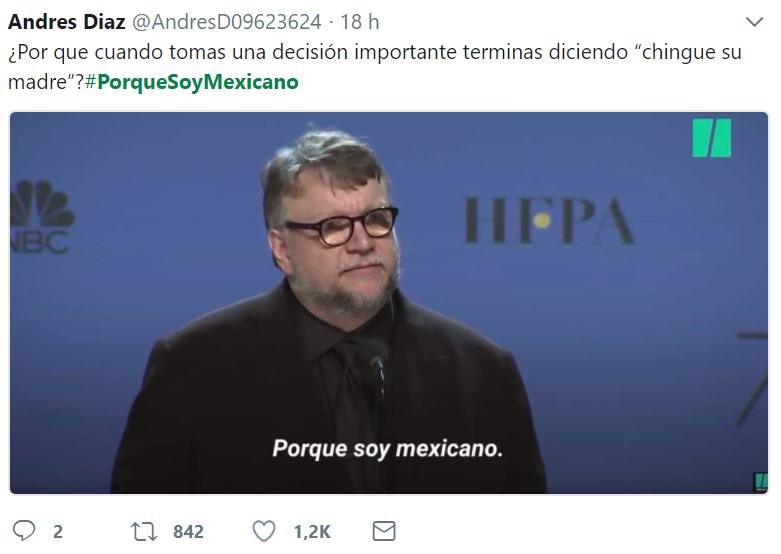The image size is (781, 554).
Task: Send tweet via direct message envelope icon
Action: click(384, 531)
